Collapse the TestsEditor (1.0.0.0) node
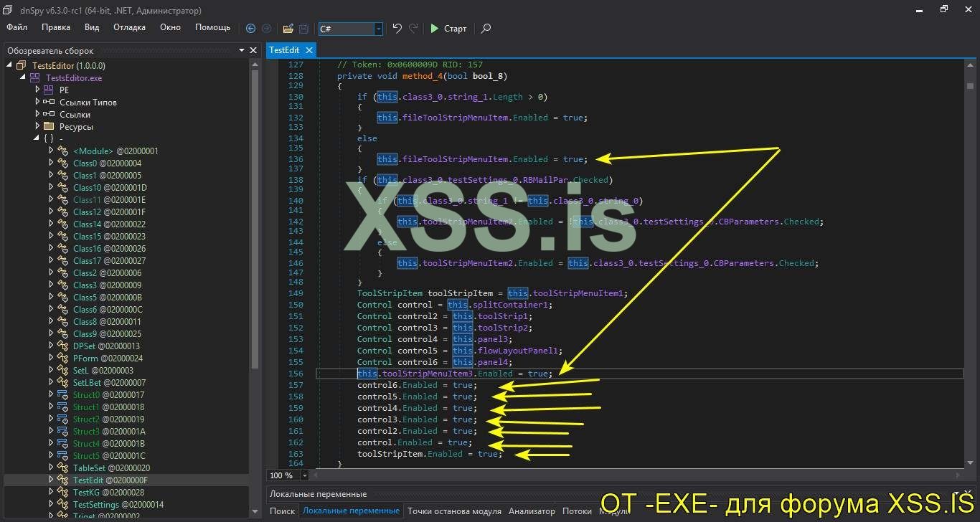 coord(9,66)
